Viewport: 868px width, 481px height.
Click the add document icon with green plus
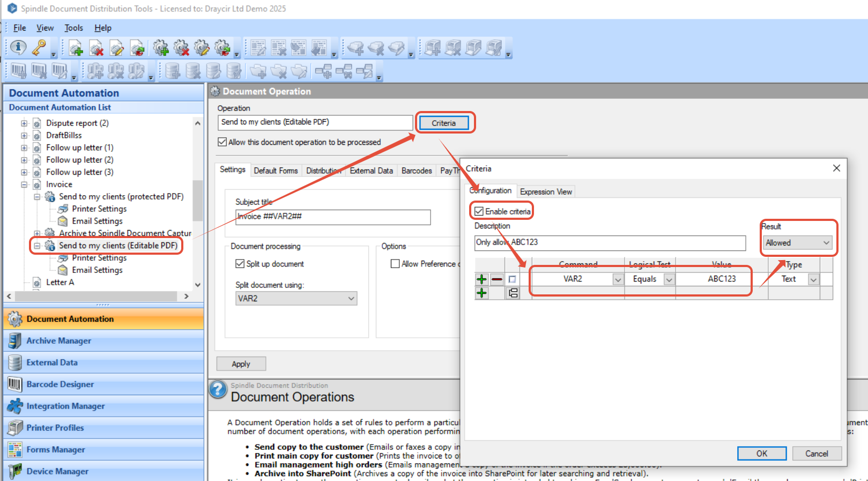click(76, 48)
